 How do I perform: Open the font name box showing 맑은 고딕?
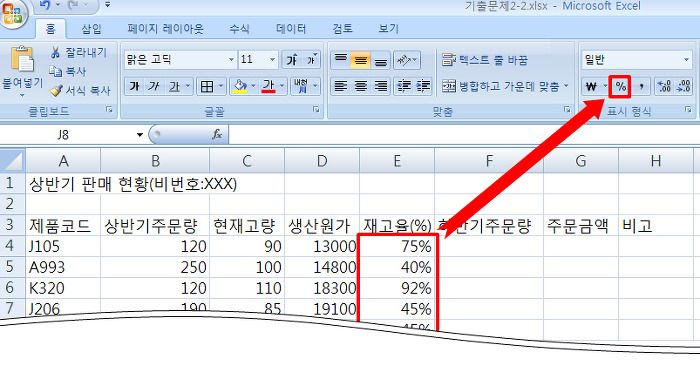(180, 59)
